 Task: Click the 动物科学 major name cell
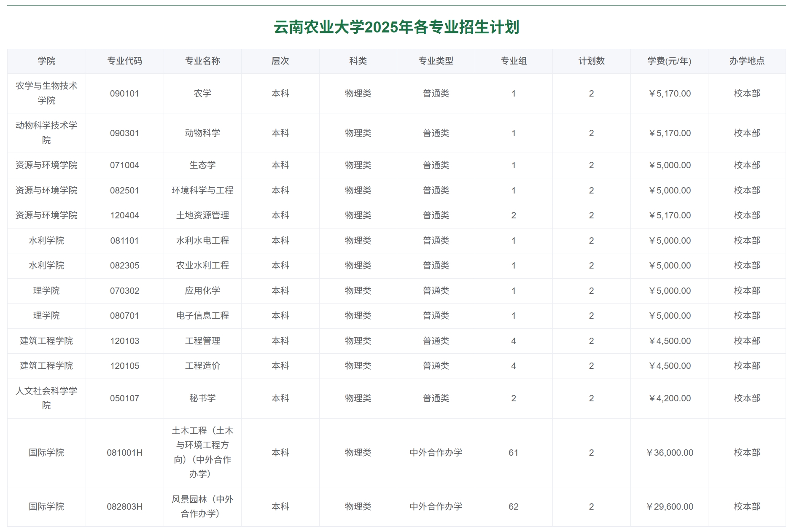[202, 133]
